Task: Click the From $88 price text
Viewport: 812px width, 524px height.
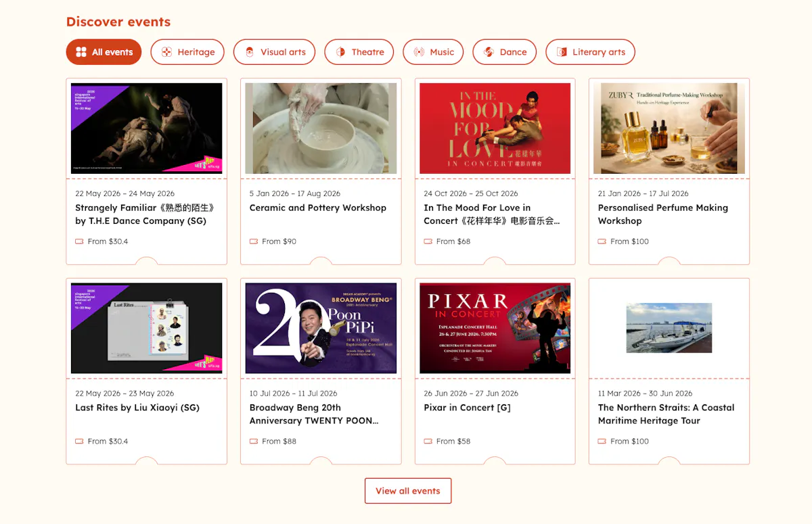Action: point(279,442)
